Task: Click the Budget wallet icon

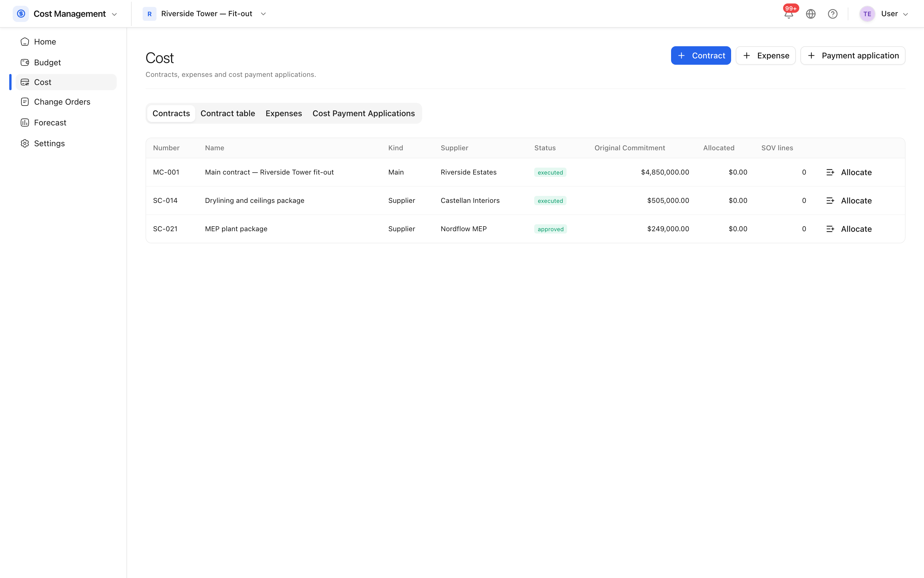Action: (25, 62)
